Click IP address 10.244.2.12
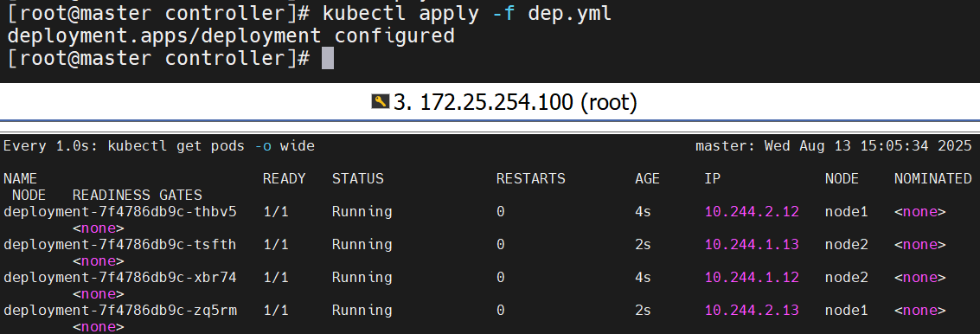This screenshot has height=334, width=980. coord(752,211)
